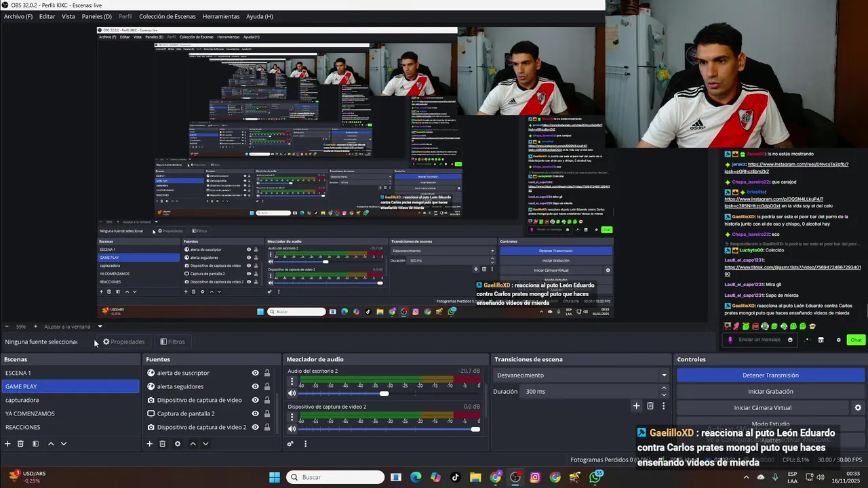The height and width of the screenshot is (488, 868).
Task: Add a new scene with plus icon
Action: (x=7, y=444)
